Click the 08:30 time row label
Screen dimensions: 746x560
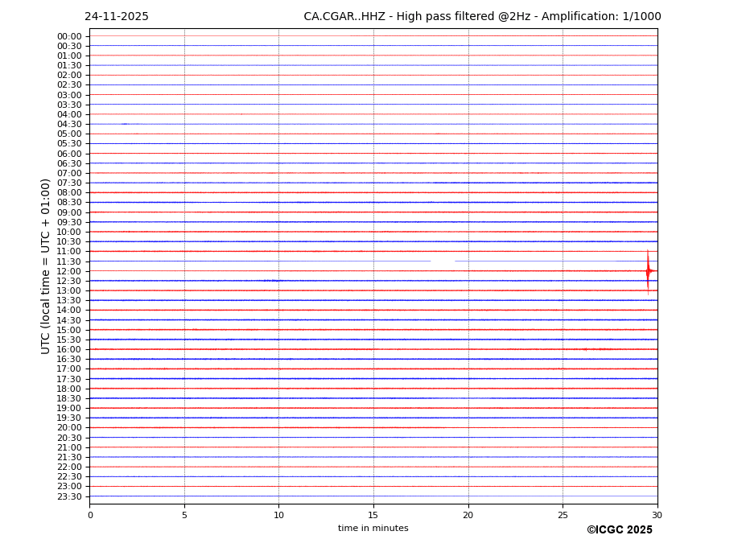coord(69,203)
